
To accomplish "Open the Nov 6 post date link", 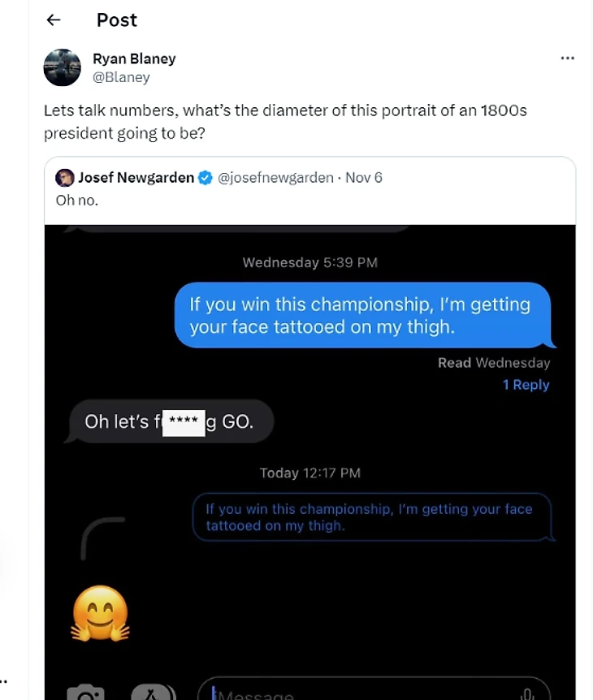I will [364, 178].
